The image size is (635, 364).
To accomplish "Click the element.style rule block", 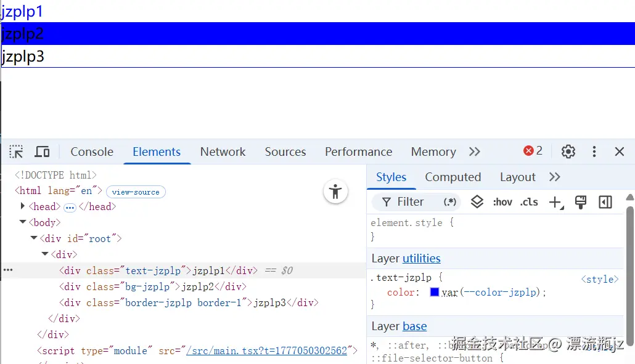I will pos(496,229).
